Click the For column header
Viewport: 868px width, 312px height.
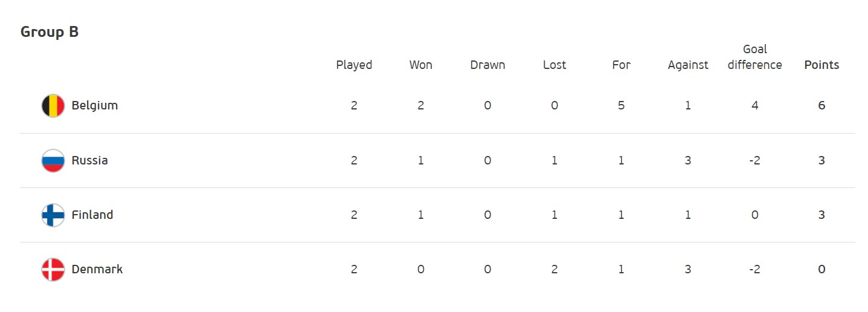621,65
